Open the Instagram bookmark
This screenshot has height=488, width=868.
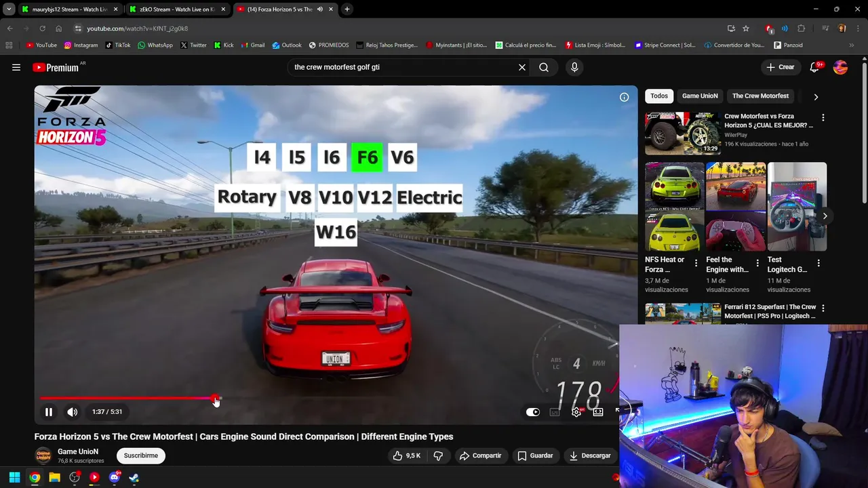coord(81,45)
